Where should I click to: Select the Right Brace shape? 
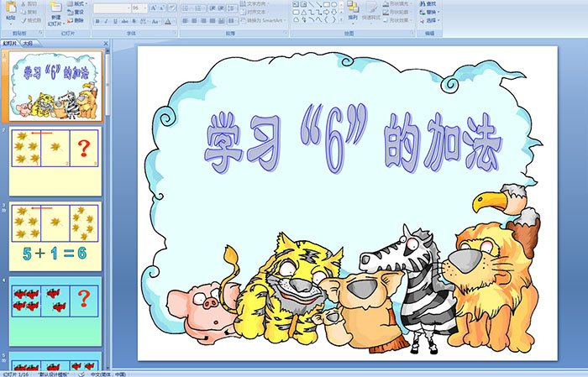(333, 20)
